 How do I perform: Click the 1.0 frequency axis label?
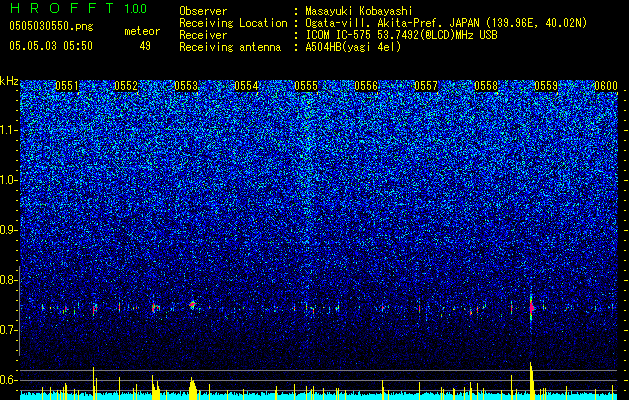click(8, 180)
